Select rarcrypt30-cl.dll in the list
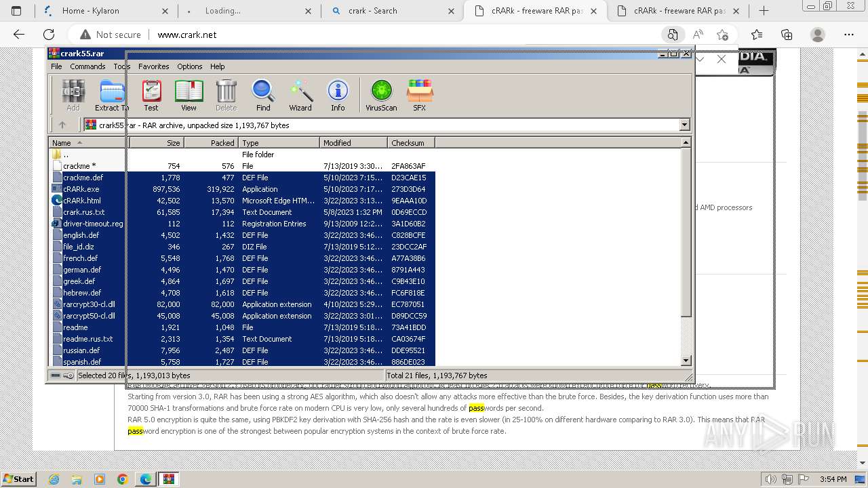The image size is (868, 488). (243, 304)
